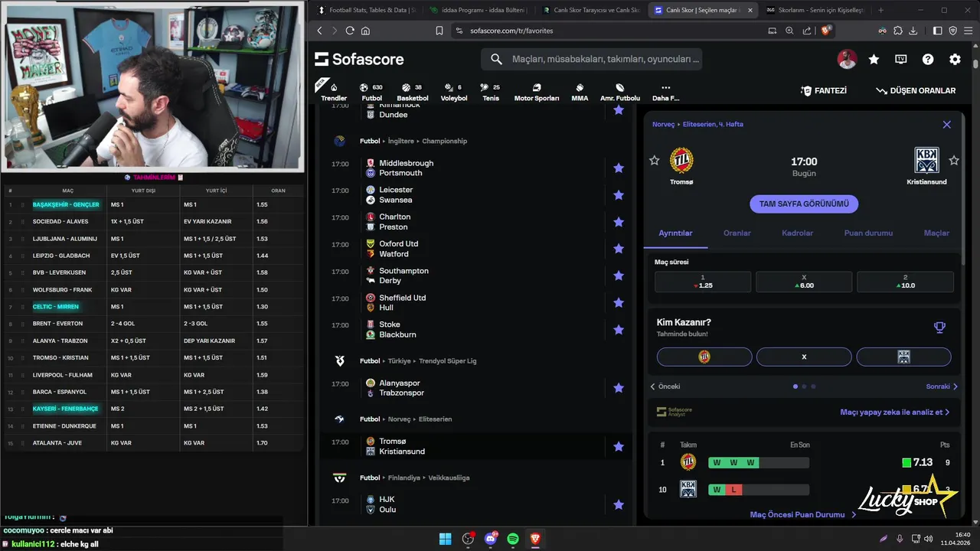980x551 pixels.
Task: Vote Kristiansund in Kim Kazanır poll
Action: coord(903,357)
